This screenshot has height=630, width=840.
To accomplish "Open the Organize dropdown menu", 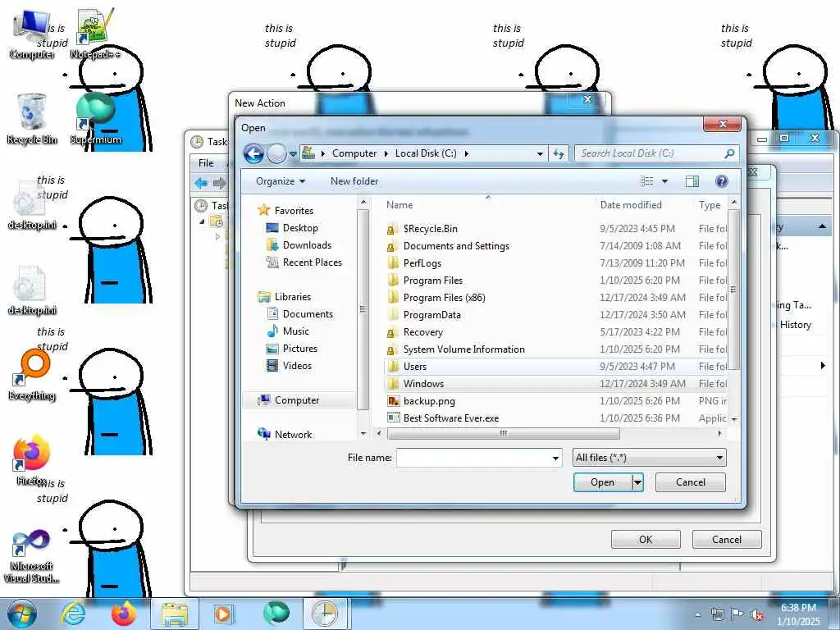I will 281,181.
